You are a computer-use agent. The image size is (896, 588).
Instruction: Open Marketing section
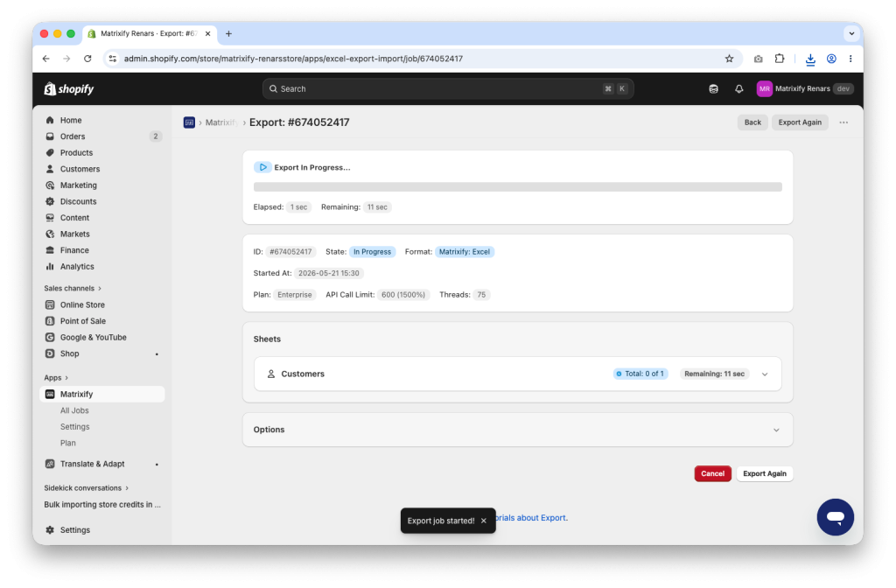tap(78, 185)
